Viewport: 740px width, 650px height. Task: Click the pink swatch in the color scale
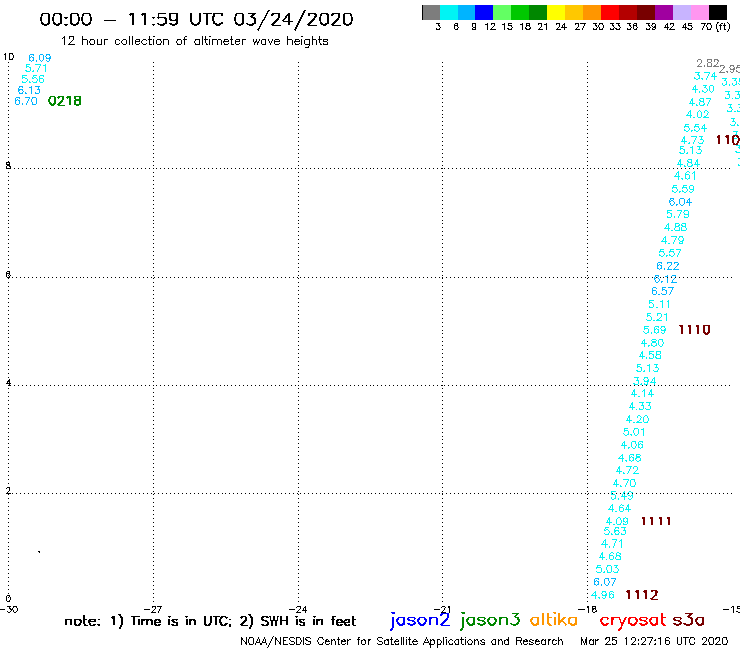[x=700, y=12]
